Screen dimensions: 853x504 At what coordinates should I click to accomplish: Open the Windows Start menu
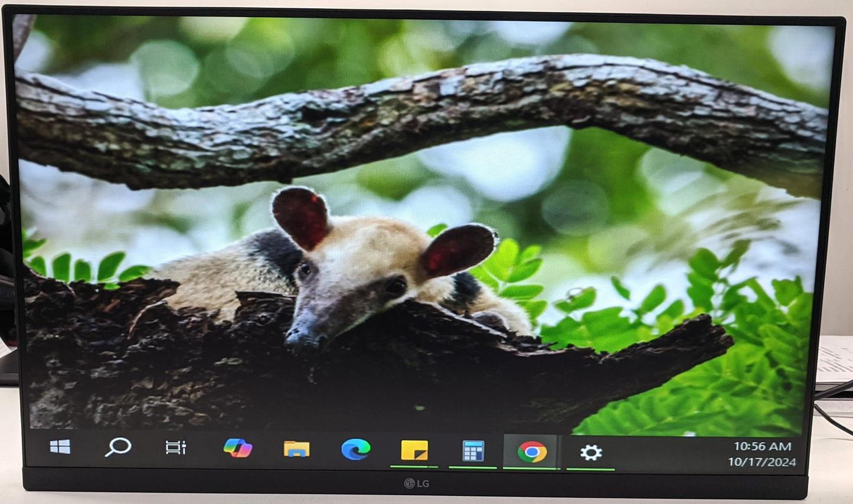tap(60, 447)
